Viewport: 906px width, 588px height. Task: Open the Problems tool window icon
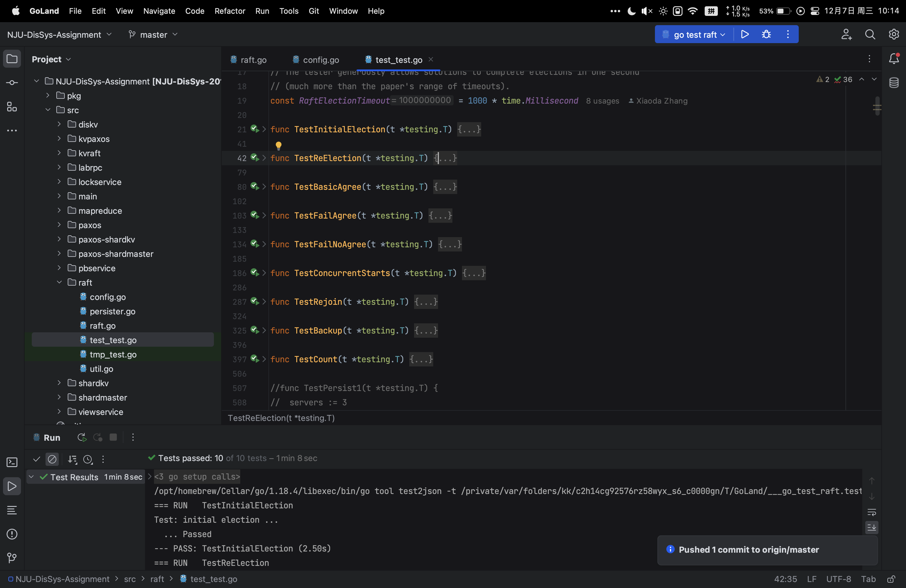12,534
